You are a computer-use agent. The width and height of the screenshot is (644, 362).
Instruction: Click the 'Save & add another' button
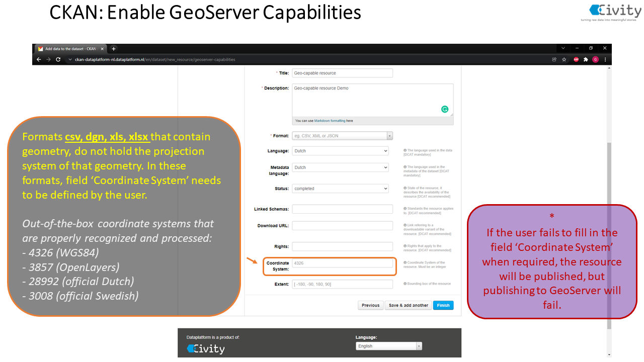pyautogui.click(x=409, y=305)
